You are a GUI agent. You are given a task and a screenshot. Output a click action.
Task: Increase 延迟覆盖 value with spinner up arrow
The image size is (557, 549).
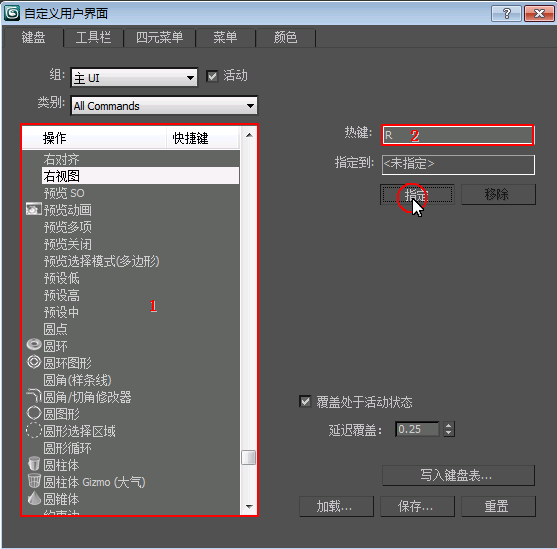tap(449, 425)
